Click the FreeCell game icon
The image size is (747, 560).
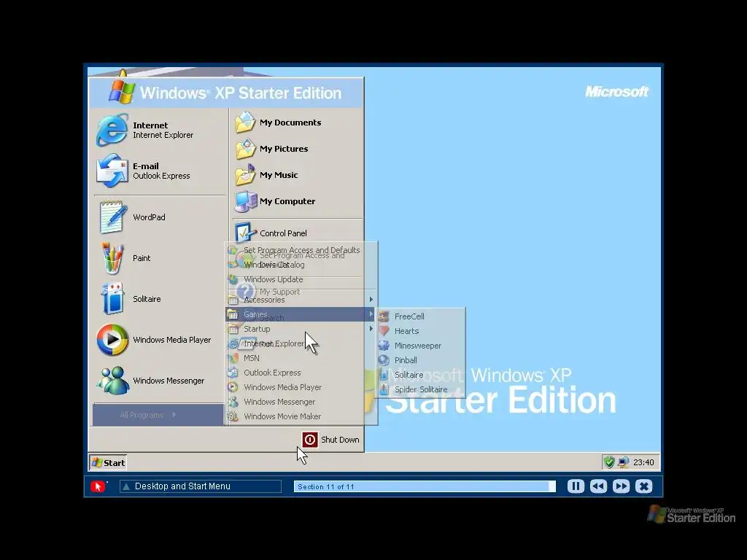click(384, 316)
